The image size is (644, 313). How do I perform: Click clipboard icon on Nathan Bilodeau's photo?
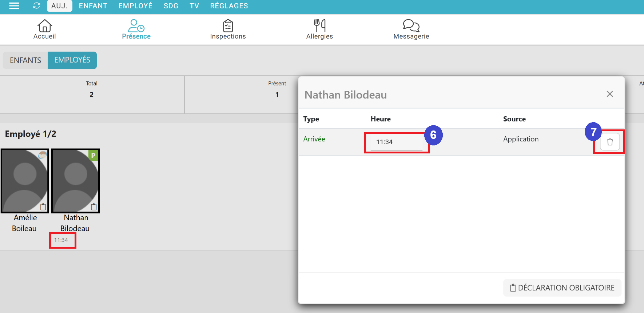click(94, 207)
